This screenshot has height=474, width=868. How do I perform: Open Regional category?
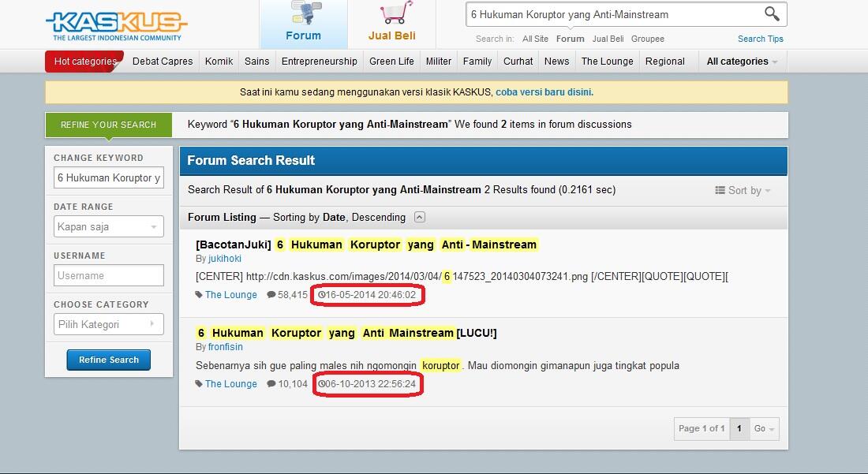click(665, 62)
